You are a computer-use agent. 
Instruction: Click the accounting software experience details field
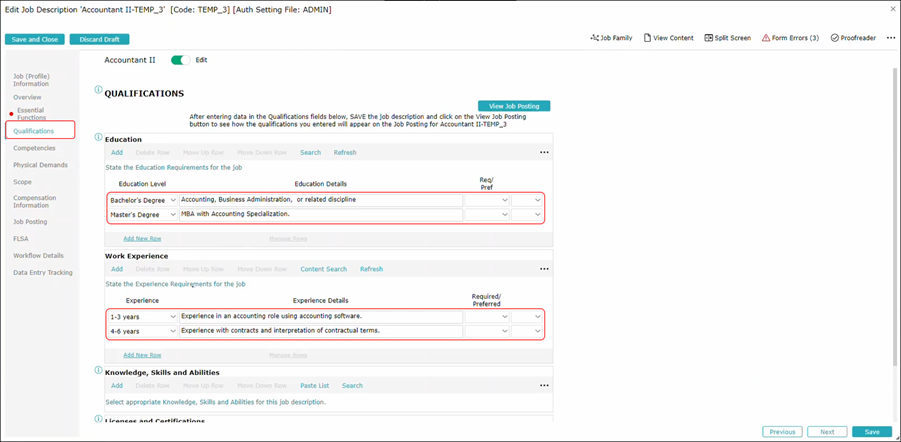321,317
